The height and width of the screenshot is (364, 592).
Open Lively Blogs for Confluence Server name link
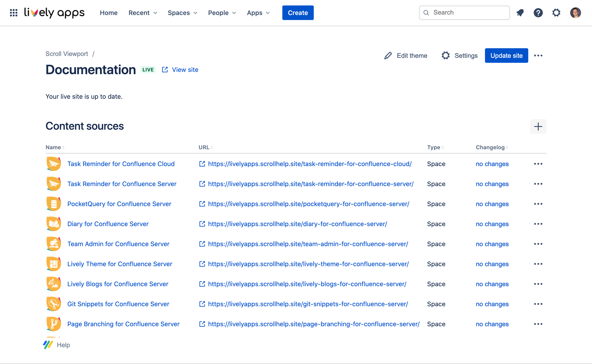tap(117, 284)
